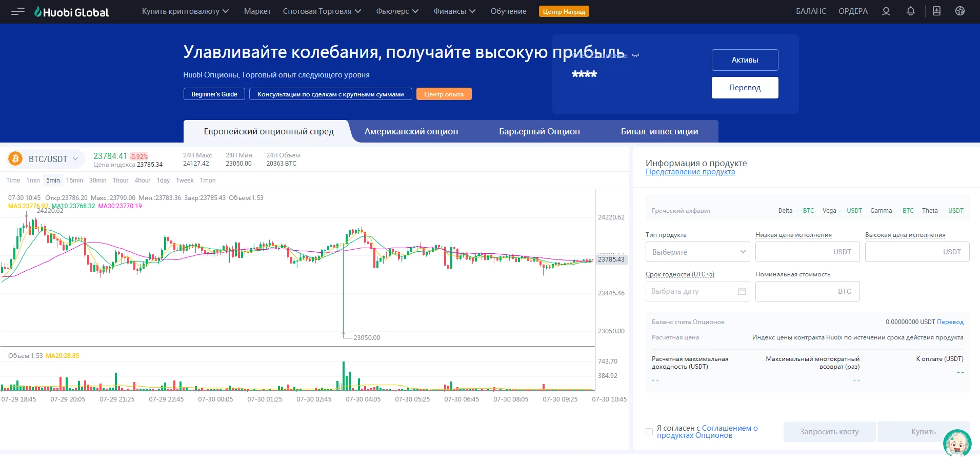980x462 pixels.
Task: Click the 'Срок годности (UTC+5)' label
Action: (680, 274)
